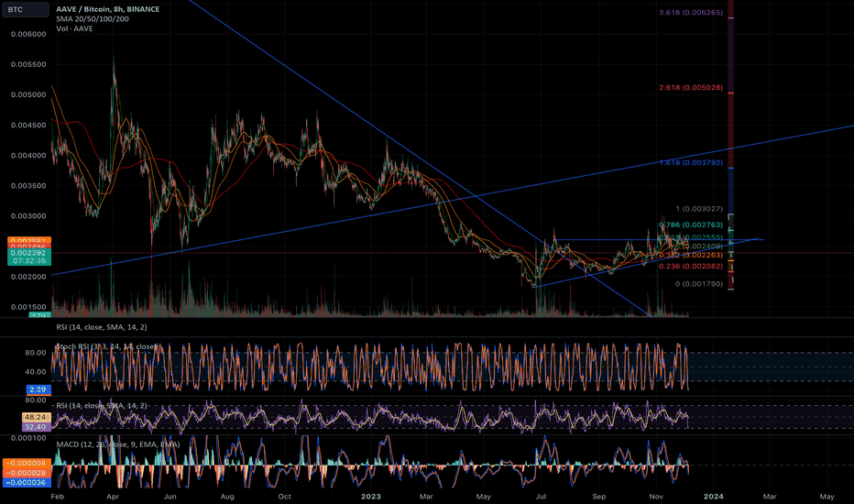Click the Feb label on time axis
854x504 pixels.
pyautogui.click(x=57, y=497)
